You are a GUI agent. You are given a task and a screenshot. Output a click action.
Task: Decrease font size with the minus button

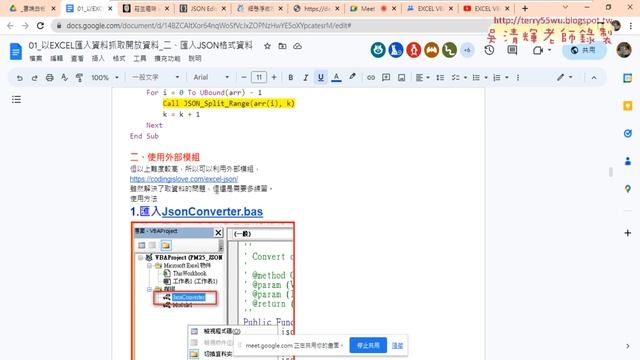(x=244, y=77)
